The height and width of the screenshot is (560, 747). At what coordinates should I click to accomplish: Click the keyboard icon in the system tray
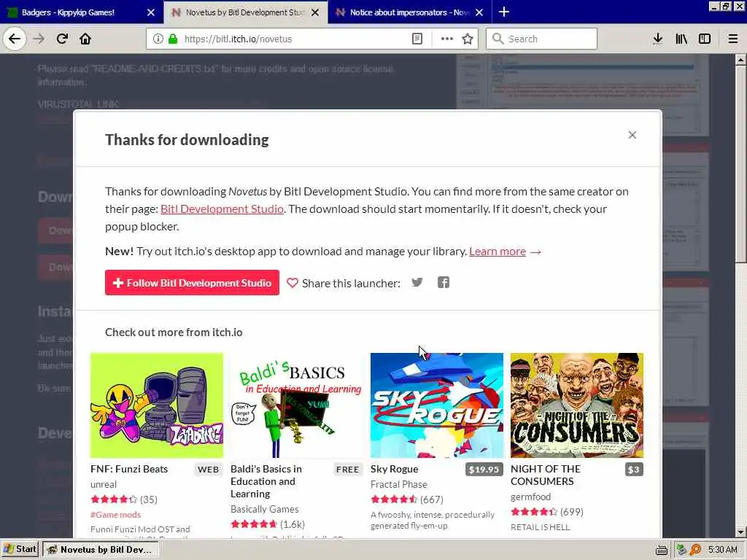(661, 550)
